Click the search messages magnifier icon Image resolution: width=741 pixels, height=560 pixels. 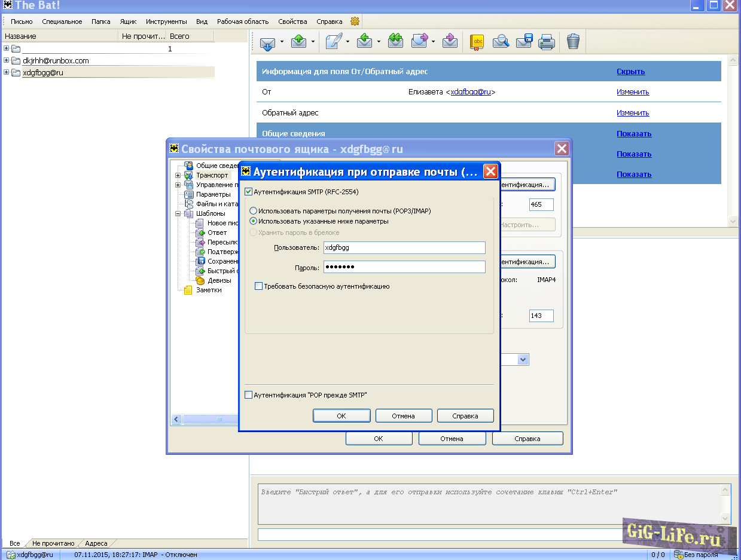click(501, 42)
